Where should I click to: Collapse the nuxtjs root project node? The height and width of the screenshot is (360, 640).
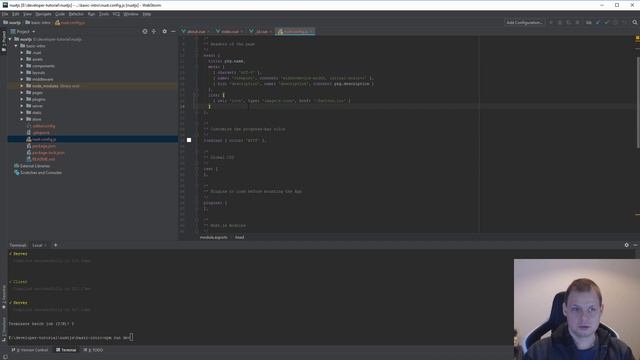coord(10,39)
